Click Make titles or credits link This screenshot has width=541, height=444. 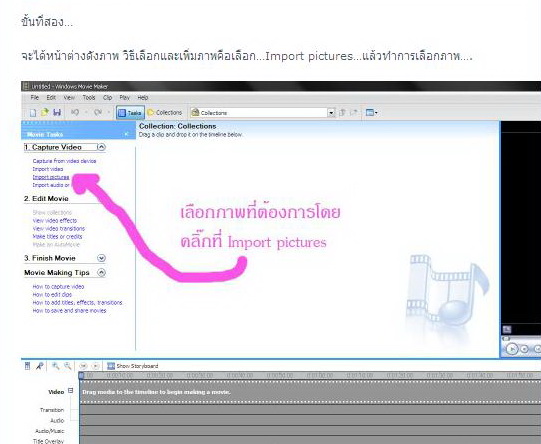[57, 236]
